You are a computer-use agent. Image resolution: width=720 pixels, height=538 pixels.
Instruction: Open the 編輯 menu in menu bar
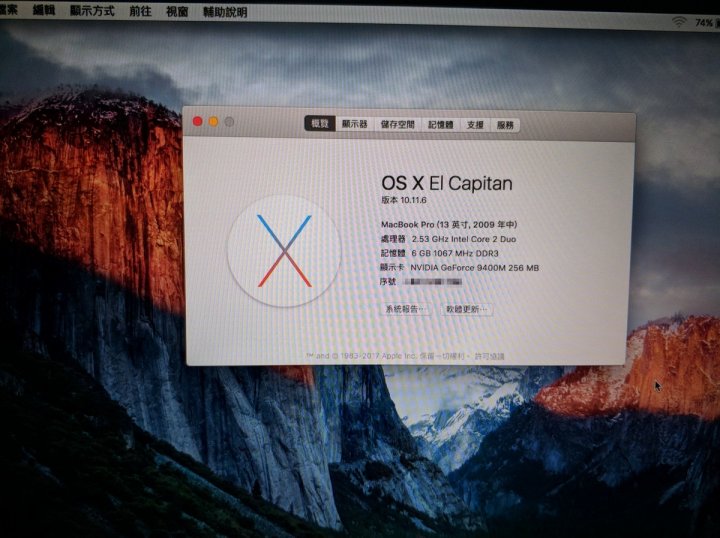pyautogui.click(x=44, y=10)
